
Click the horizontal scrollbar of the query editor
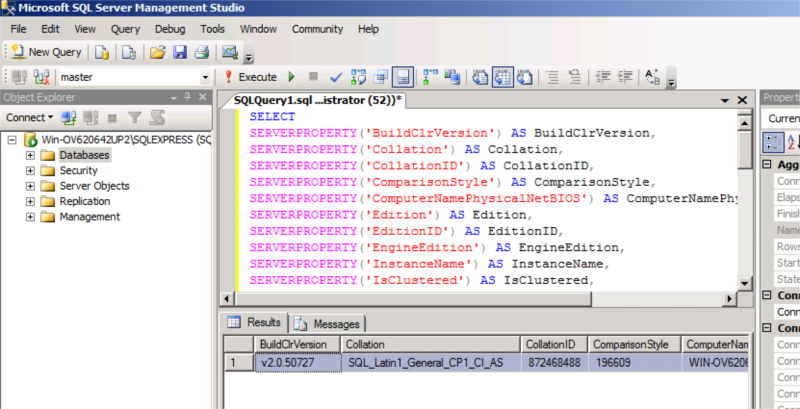480,299
